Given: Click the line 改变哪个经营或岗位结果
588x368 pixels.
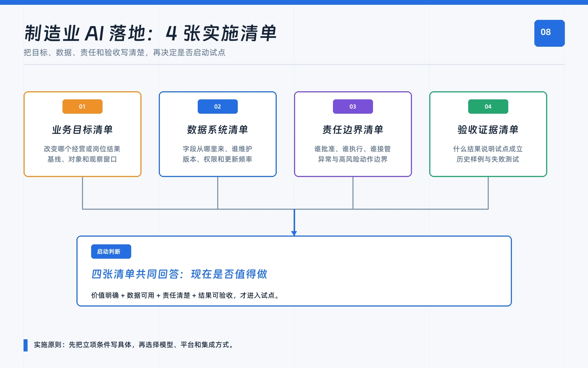Looking at the screenshot, I should (82, 149).
